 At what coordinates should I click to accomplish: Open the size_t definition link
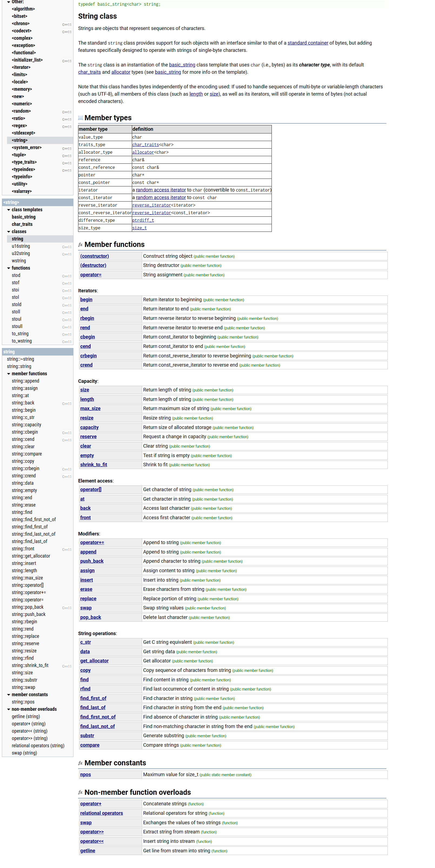[x=139, y=228]
